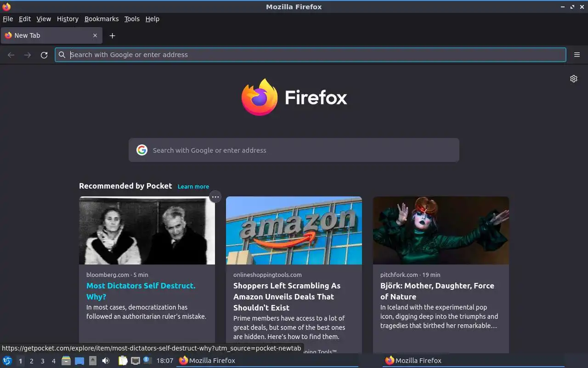588x368 pixels.
Task: Open the dictators article thumbnail
Action: 147,230
